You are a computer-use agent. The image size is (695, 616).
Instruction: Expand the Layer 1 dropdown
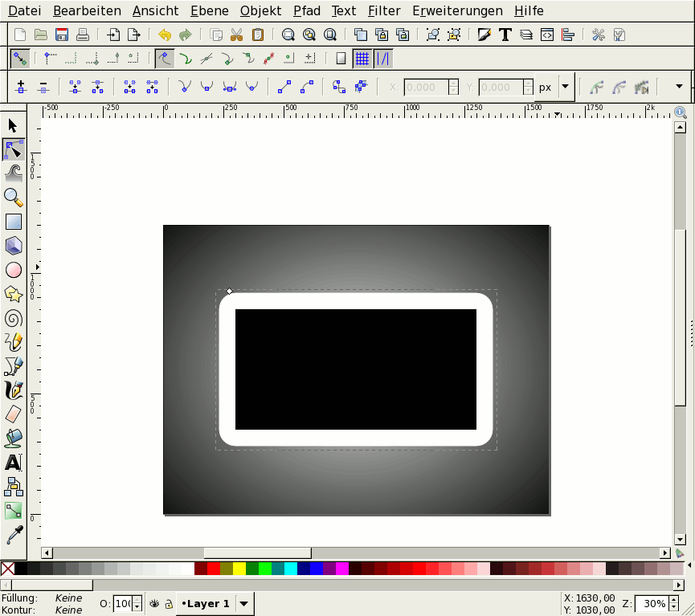tap(244, 604)
